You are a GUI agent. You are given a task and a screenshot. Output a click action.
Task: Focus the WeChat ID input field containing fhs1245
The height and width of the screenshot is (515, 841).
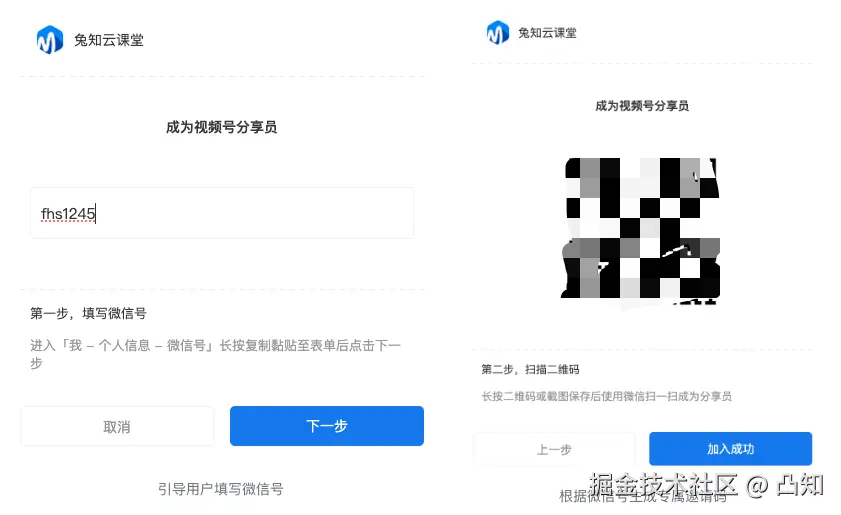[222, 213]
